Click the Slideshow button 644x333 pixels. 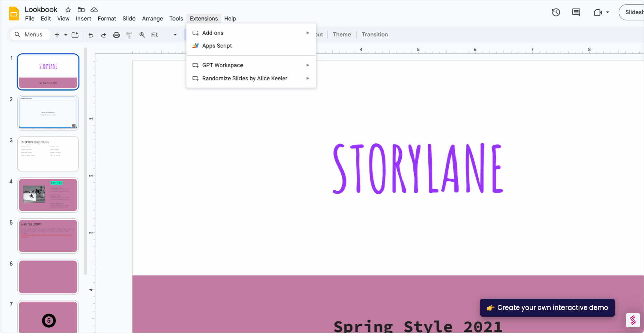pos(632,12)
